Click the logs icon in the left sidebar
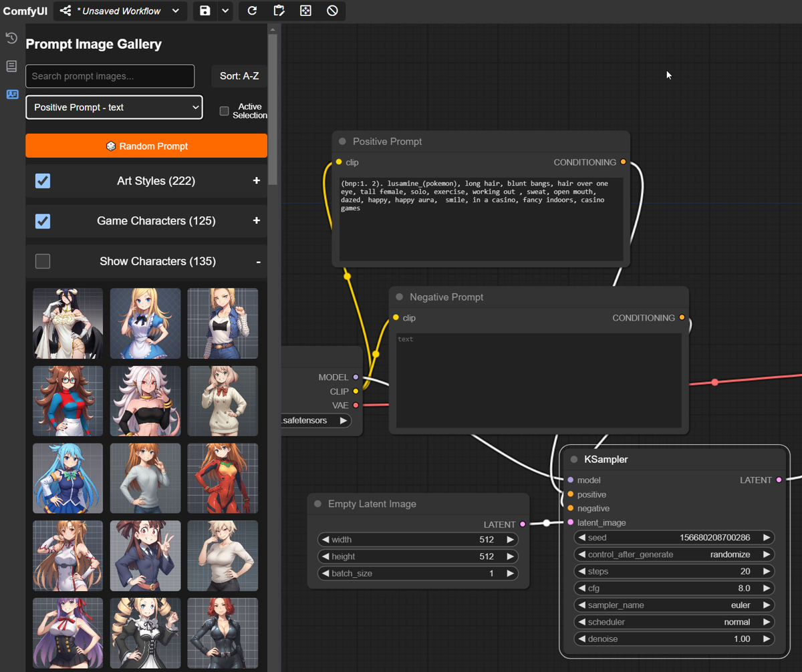The height and width of the screenshot is (672, 802). pyautogui.click(x=11, y=66)
